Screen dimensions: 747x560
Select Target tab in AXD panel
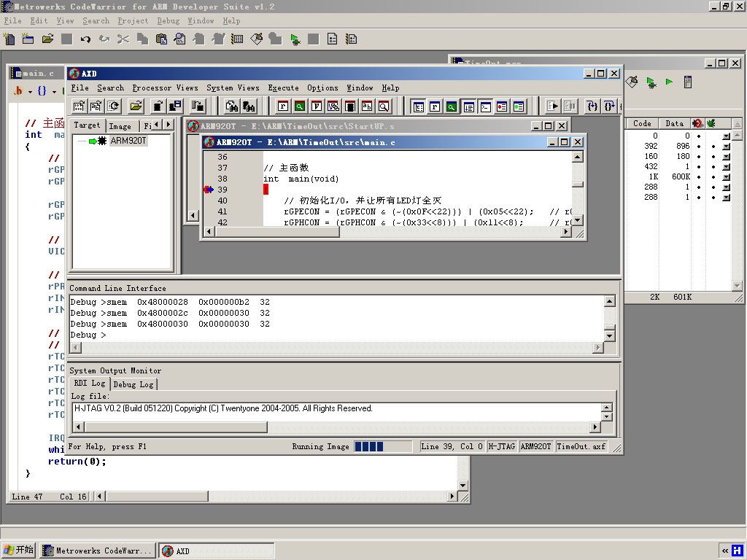click(87, 125)
